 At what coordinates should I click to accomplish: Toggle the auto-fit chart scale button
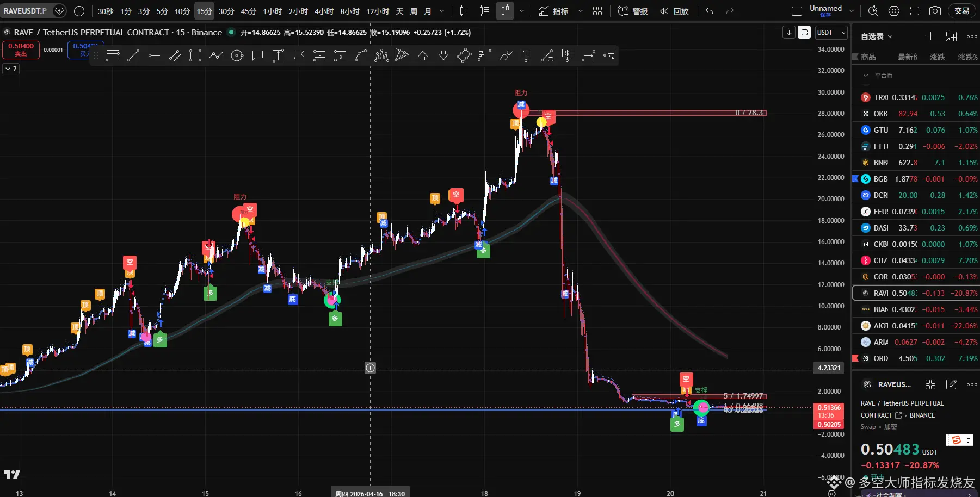click(x=804, y=33)
